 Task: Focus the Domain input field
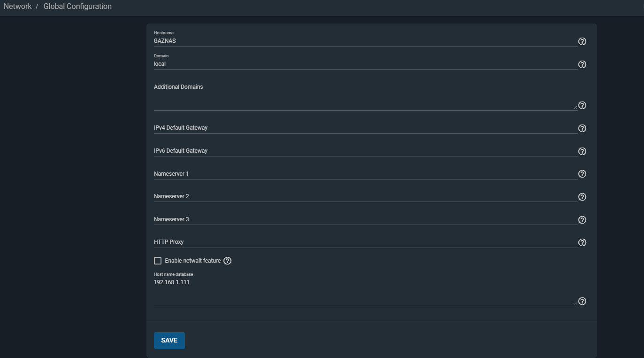[x=365, y=64]
